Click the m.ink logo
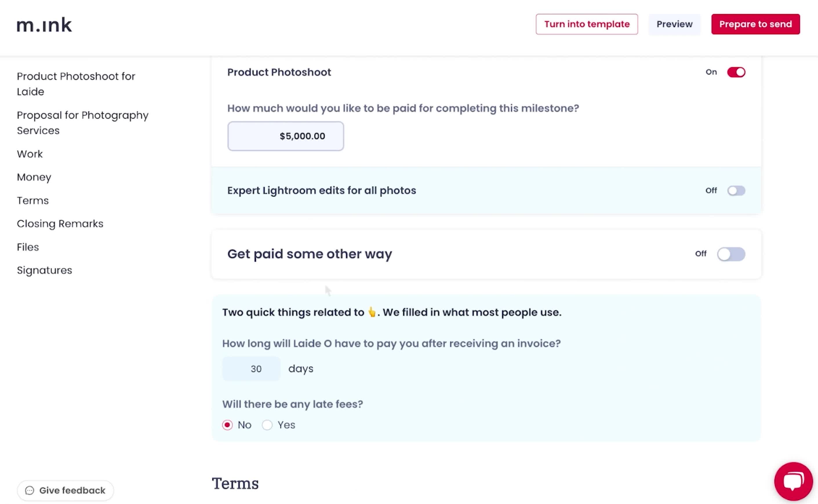Image resolution: width=818 pixels, height=504 pixels. [x=44, y=25]
